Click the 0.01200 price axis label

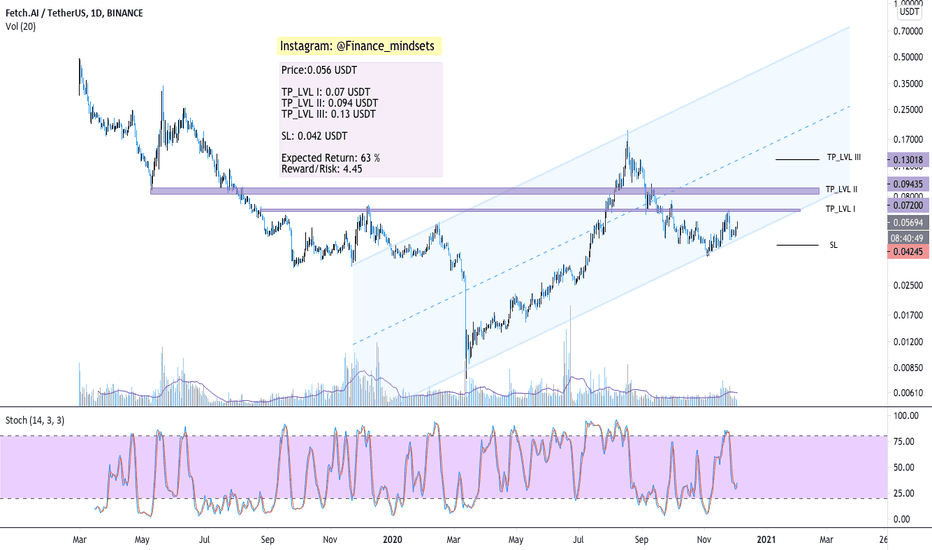[x=908, y=342]
